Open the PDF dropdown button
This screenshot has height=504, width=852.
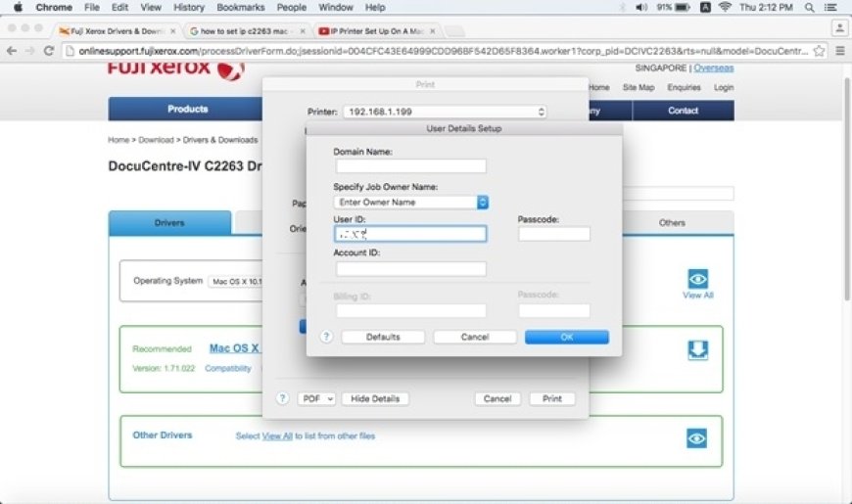(x=316, y=398)
